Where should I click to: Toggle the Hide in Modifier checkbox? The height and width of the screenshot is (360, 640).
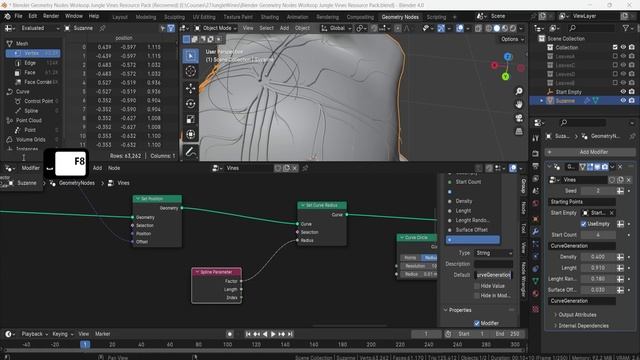(x=477, y=295)
